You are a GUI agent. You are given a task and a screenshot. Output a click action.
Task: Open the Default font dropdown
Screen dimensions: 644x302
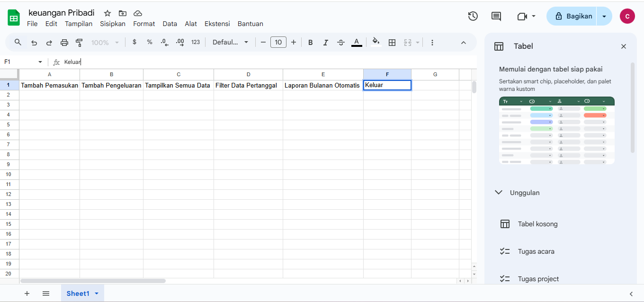click(231, 42)
